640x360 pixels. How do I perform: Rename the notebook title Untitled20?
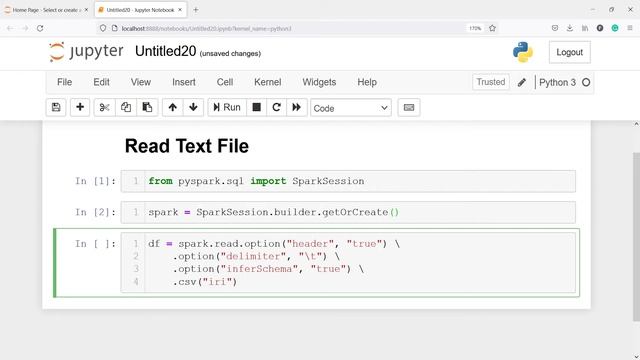(165, 51)
